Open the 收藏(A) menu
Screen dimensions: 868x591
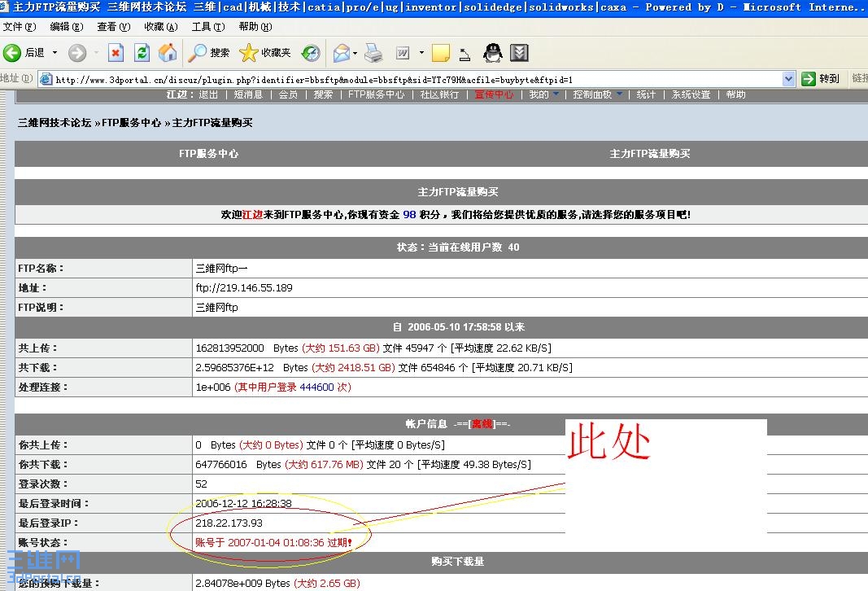(x=161, y=27)
